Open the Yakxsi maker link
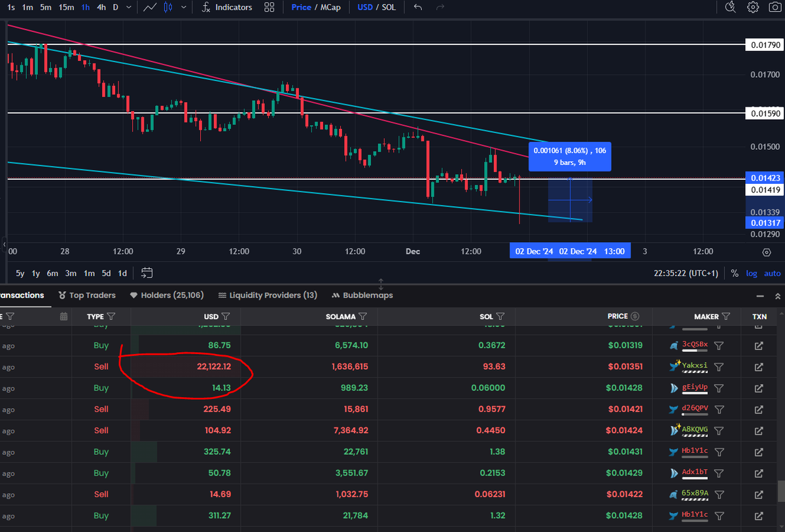This screenshot has height=532, width=785. (695, 365)
